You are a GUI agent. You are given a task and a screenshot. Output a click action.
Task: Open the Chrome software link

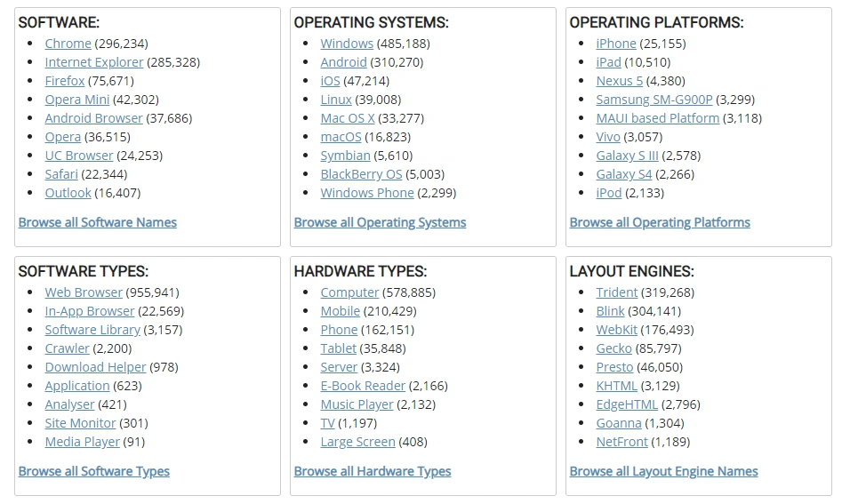[68, 44]
